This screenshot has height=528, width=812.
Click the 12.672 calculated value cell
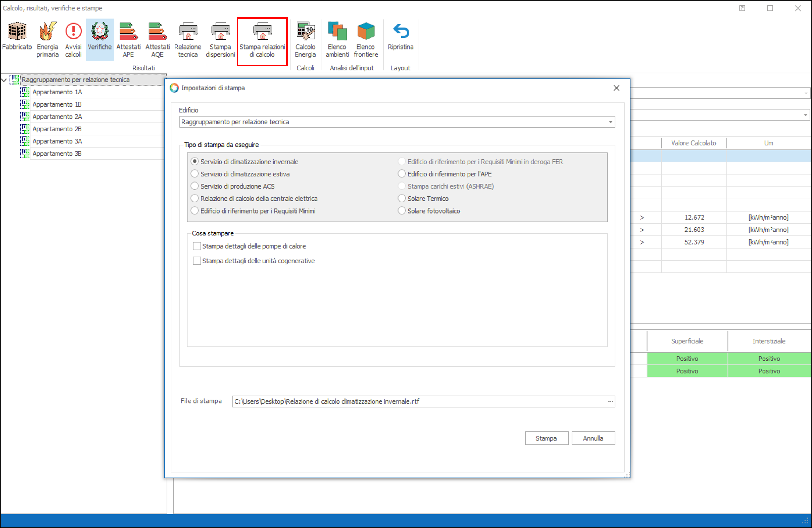694,217
